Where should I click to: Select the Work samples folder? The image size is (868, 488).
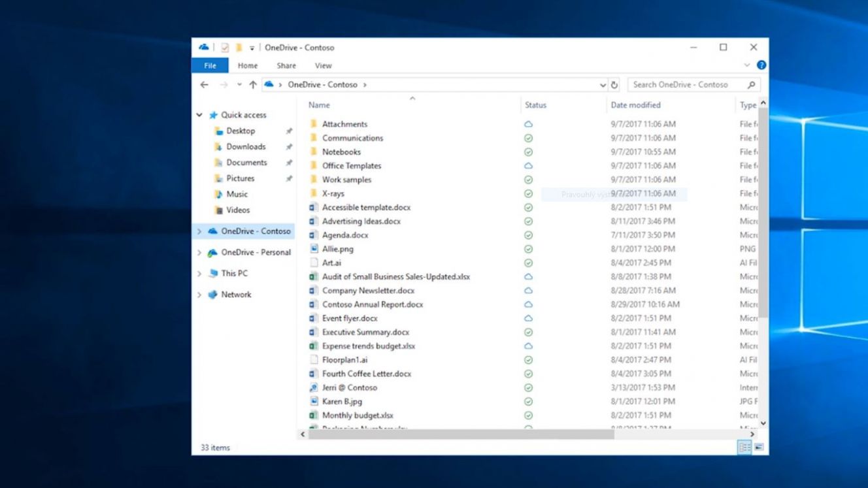pyautogui.click(x=346, y=180)
